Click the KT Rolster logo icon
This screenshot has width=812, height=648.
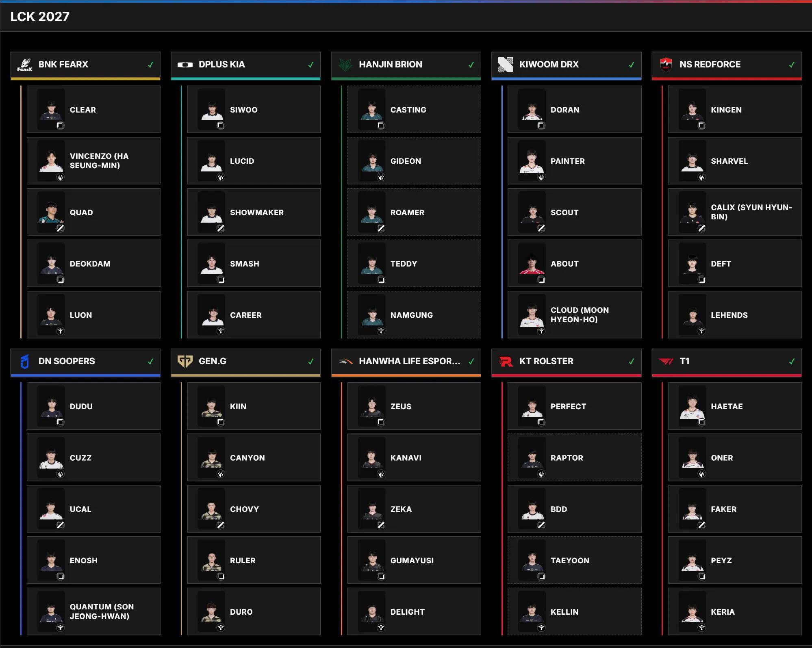coord(506,361)
